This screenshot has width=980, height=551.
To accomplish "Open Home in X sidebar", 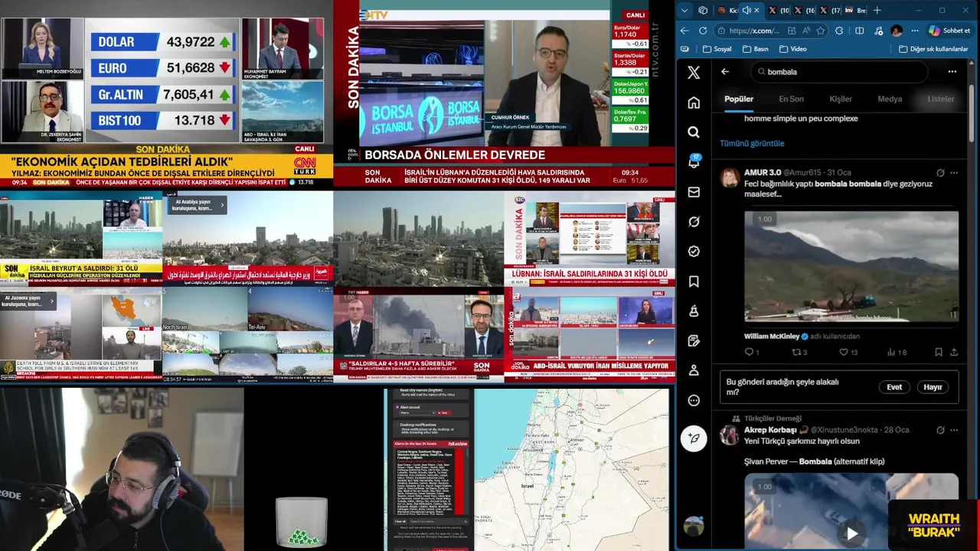I will point(694,103).
